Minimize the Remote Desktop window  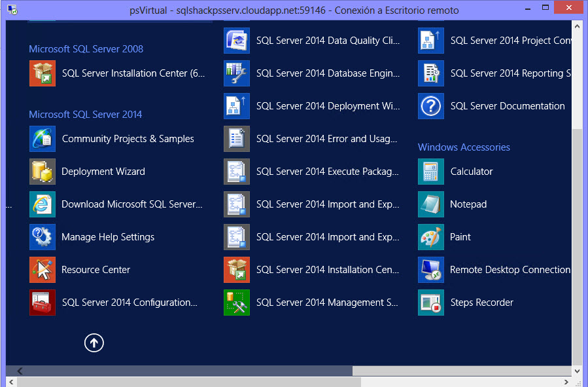pyautogui.click(x=528, y=8)
